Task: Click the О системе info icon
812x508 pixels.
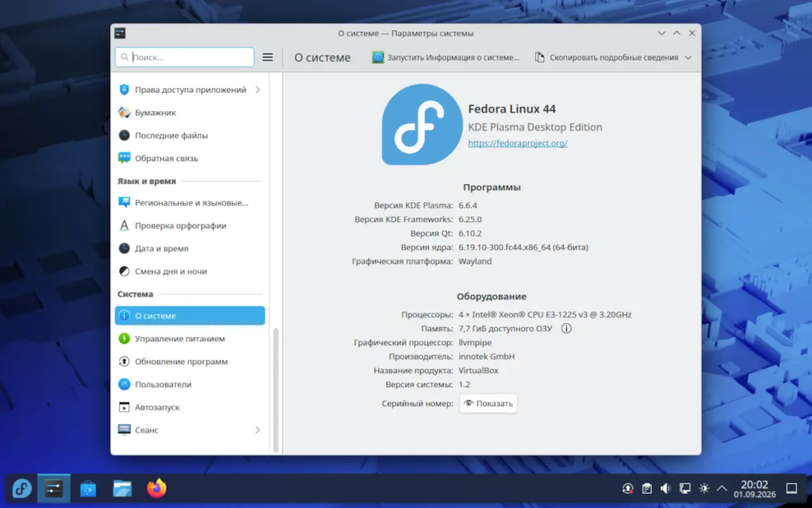Action: pyautogui.click(x=124, y=316)
